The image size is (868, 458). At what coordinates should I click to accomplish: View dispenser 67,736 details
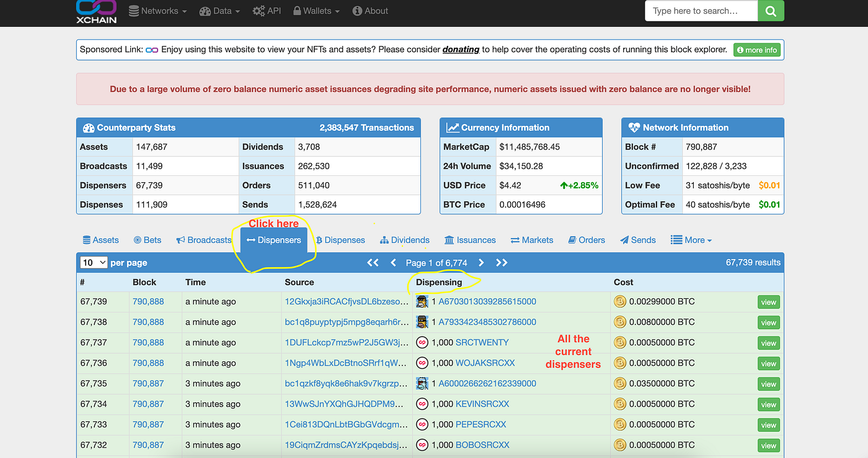(769, 363)
